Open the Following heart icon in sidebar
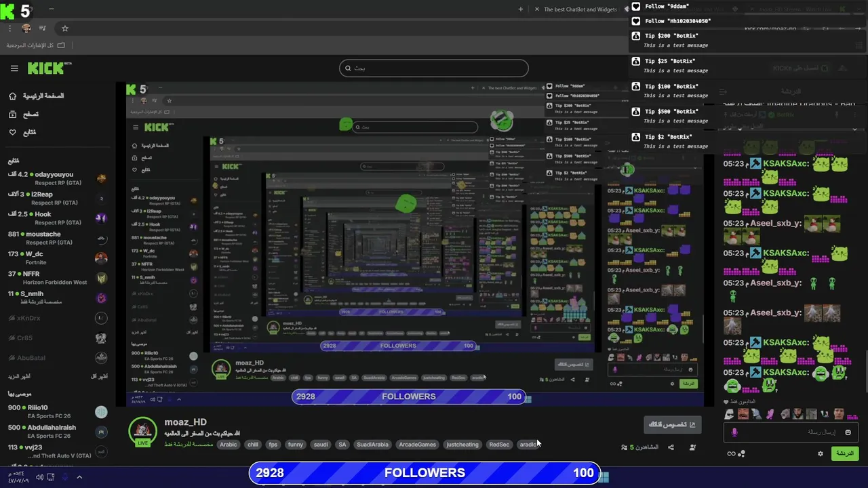The height and width of the screenshot is (488, 868). [12, 132]
